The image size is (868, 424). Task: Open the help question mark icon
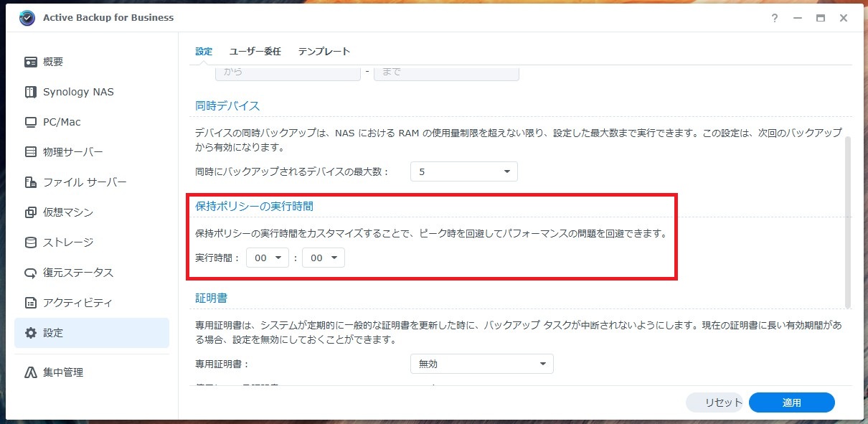pos(775,18)
